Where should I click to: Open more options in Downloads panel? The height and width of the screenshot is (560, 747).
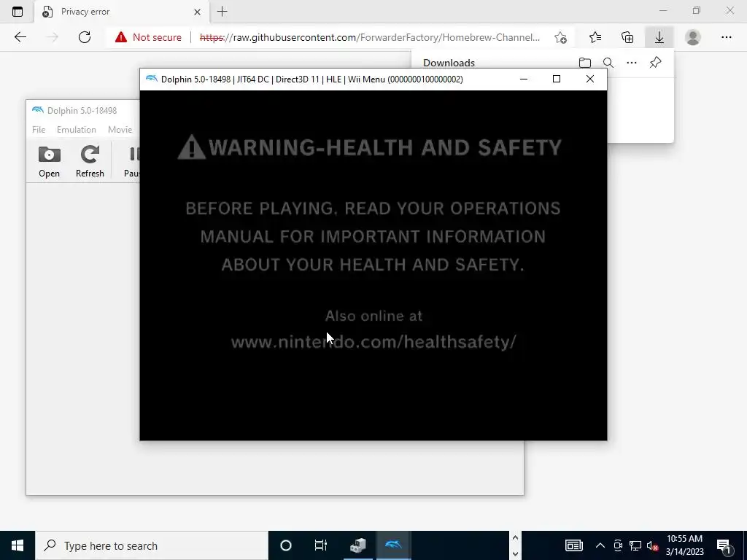[631, 63]
